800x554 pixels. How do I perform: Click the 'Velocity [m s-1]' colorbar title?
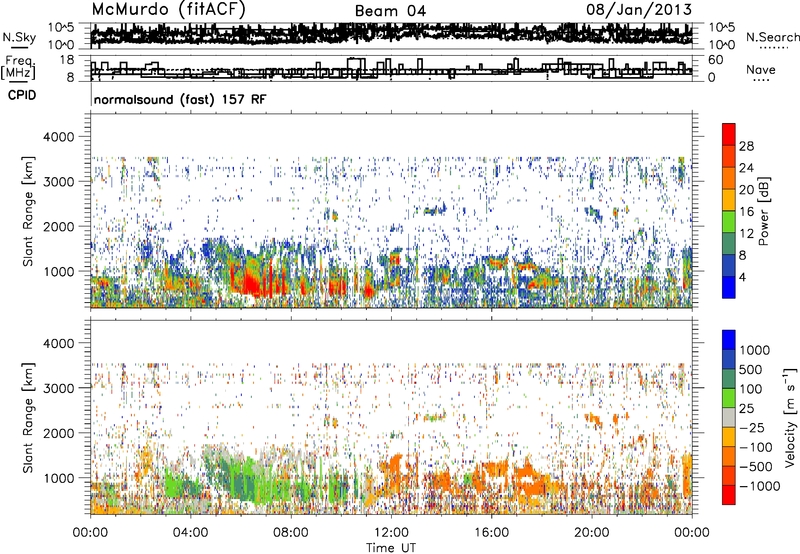(x=790, y=417)
